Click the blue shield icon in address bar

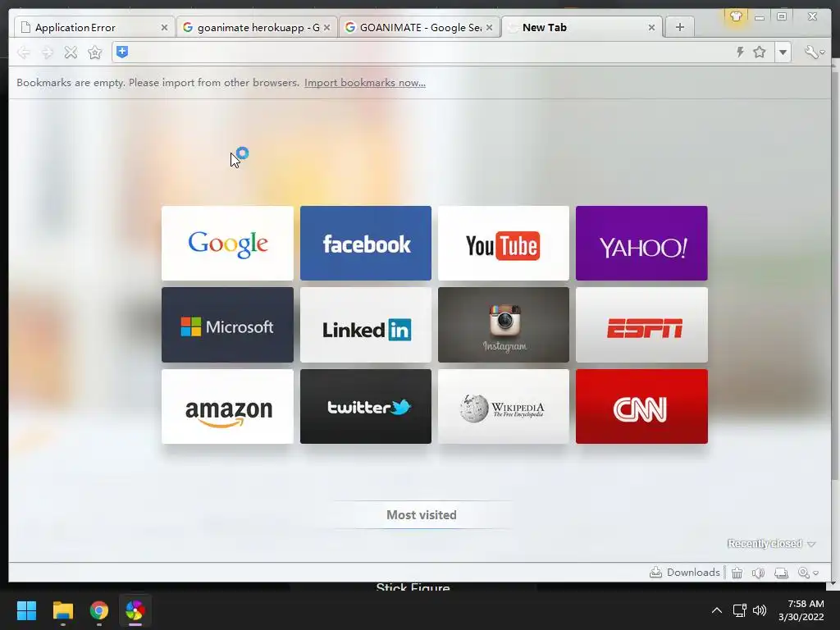pyautogui.click(x=122, y=52)
